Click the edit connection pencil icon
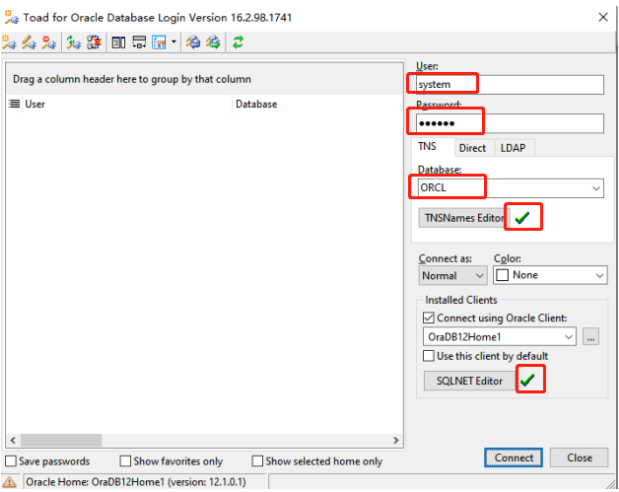The image size is (619, 492). (29, 42)
